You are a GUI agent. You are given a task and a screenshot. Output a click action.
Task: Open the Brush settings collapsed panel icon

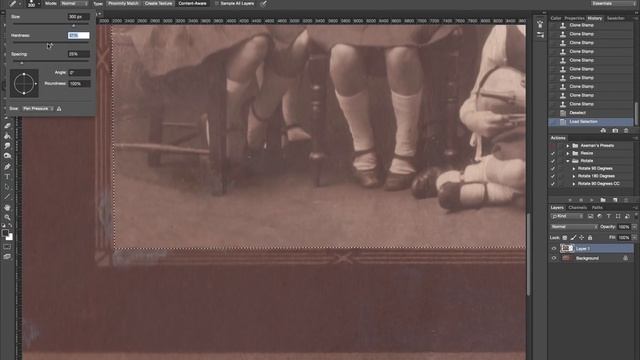click(540, 35)
